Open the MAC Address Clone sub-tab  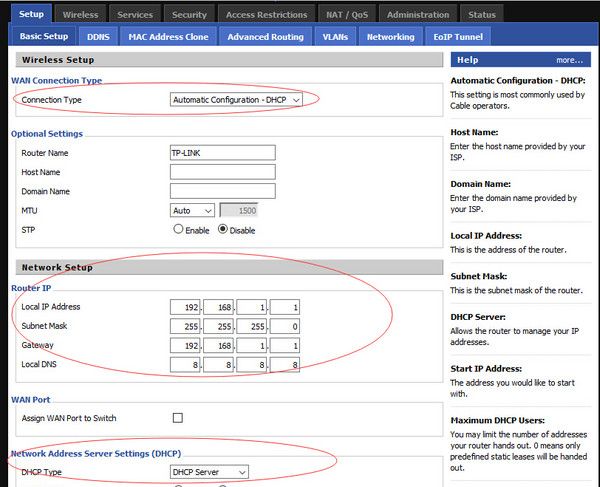tap(168, 37)
